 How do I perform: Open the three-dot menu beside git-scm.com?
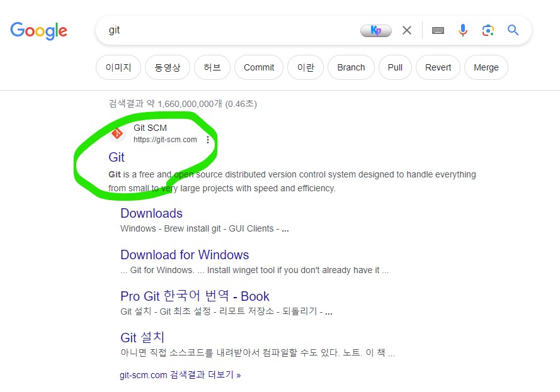pyautogui.click(x=208, y=140)
